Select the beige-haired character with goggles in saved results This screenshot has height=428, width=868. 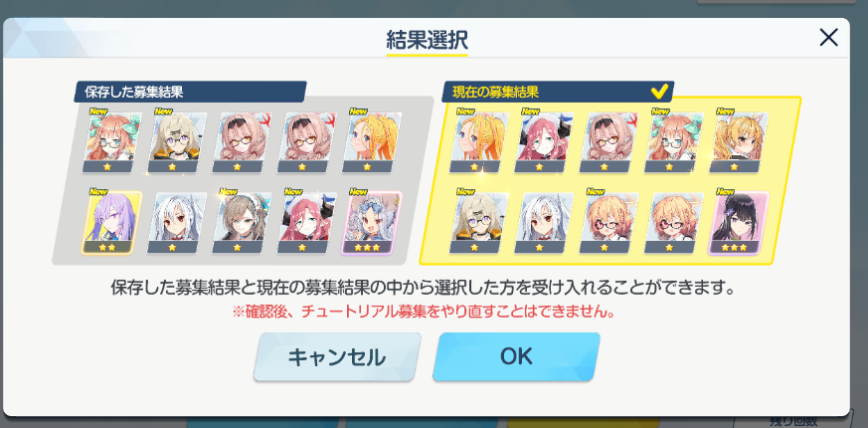[176, 142]
